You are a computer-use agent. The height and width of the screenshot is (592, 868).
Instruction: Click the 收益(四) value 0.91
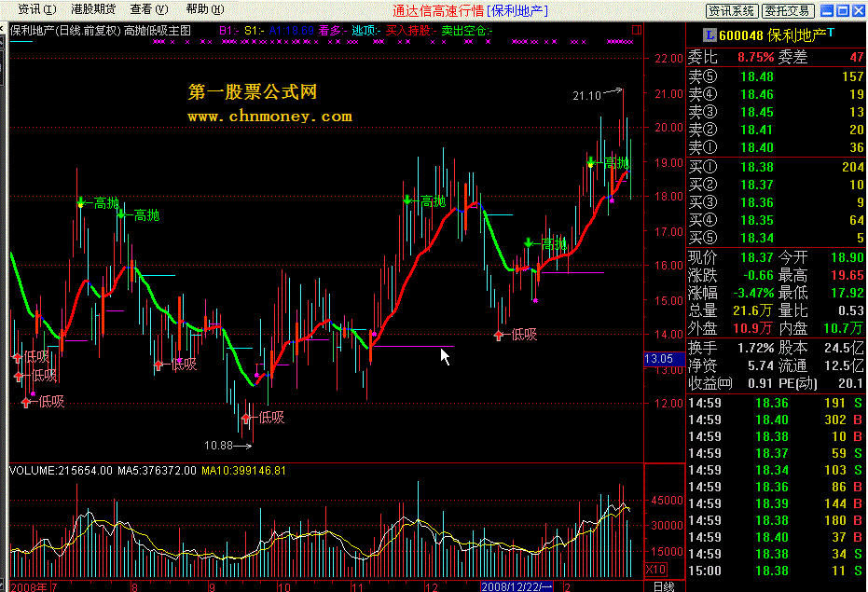pyautogui.click(x=761, y=383)
